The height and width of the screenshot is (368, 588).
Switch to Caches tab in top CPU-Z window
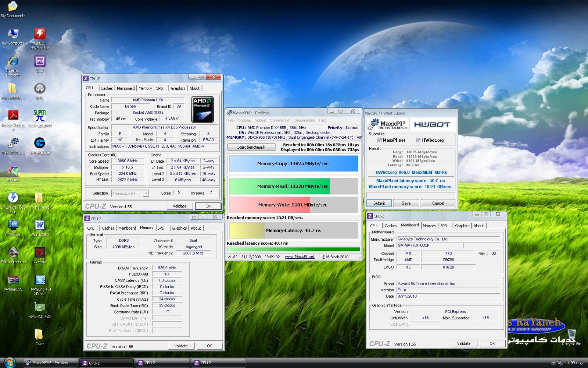pyautogui.click(x=107, y=88)
